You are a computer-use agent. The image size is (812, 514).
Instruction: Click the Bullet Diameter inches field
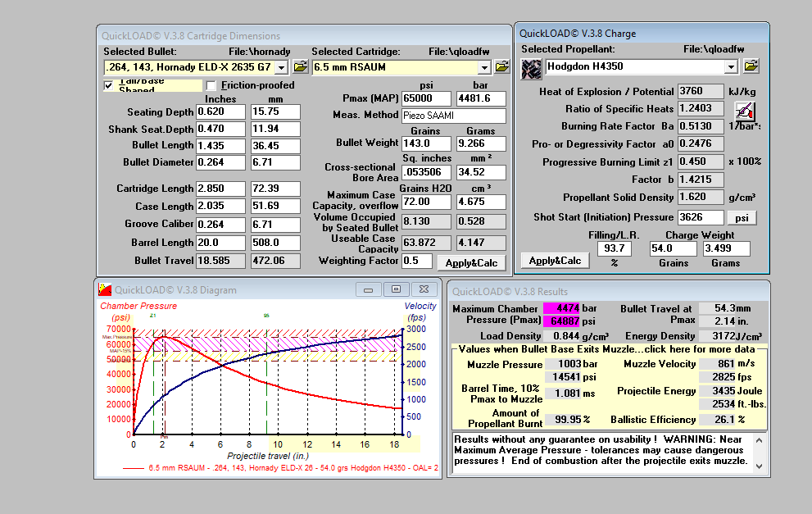coord(220,162)
